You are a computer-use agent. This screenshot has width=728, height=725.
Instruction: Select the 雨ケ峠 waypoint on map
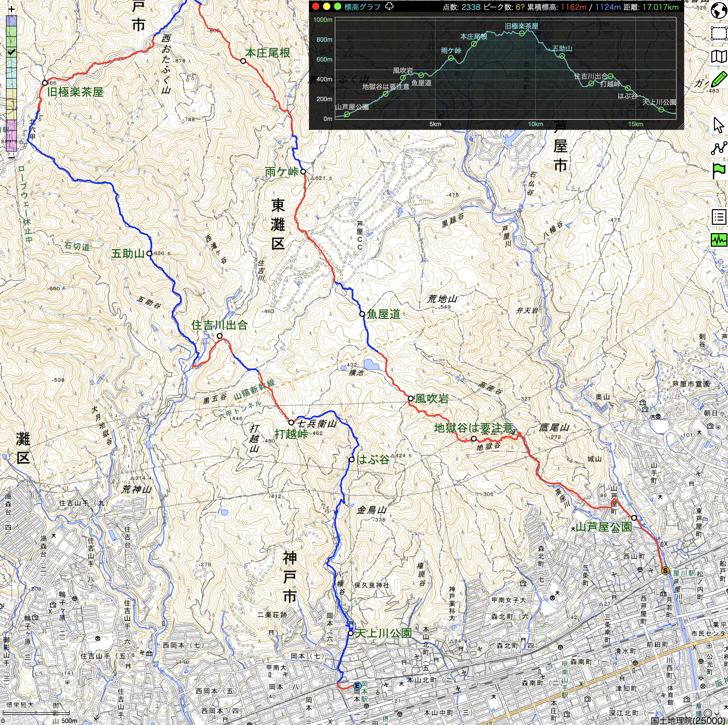[303, 172]
